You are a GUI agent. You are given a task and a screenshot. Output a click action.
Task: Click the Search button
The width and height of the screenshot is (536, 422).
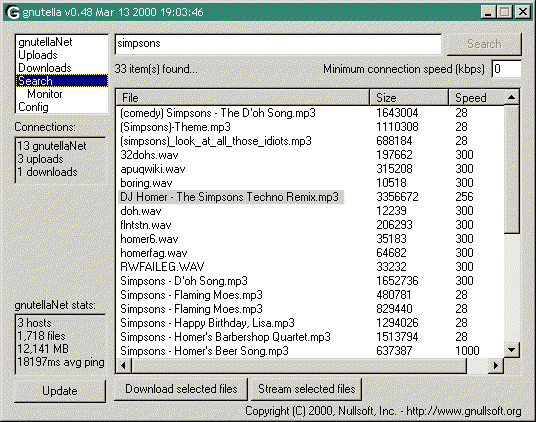pos(484,44)
